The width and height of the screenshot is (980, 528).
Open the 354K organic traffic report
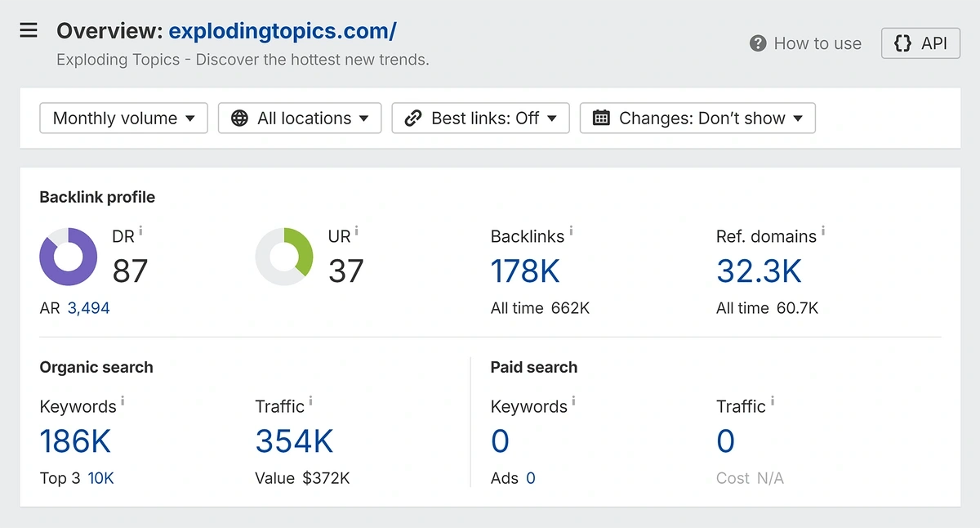(294, 441)
